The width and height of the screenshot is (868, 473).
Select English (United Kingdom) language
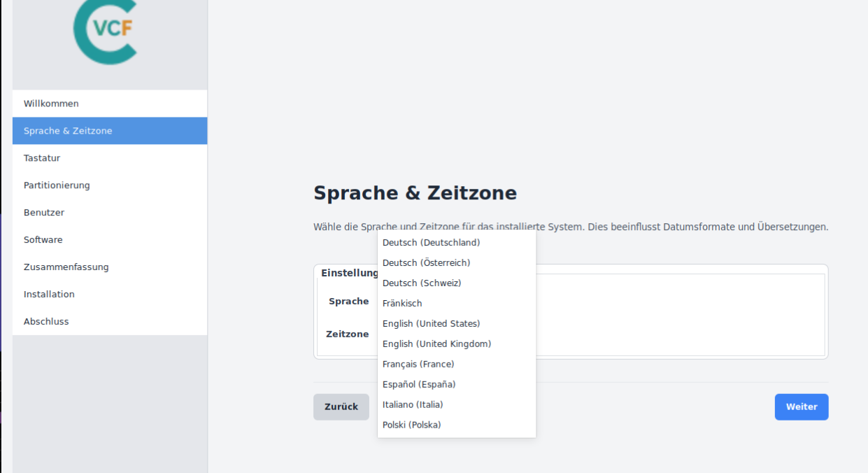[x=436, y=344]
